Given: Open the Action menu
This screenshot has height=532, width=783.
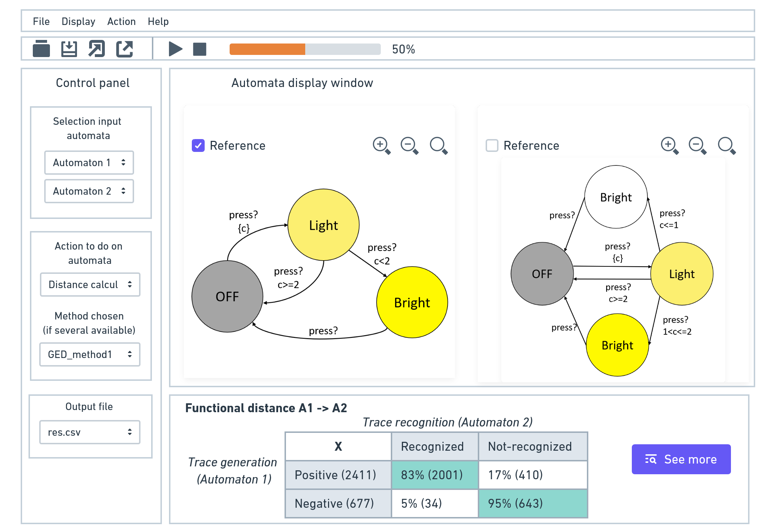Looking at the screenshot, I should (x=121, y=21).
